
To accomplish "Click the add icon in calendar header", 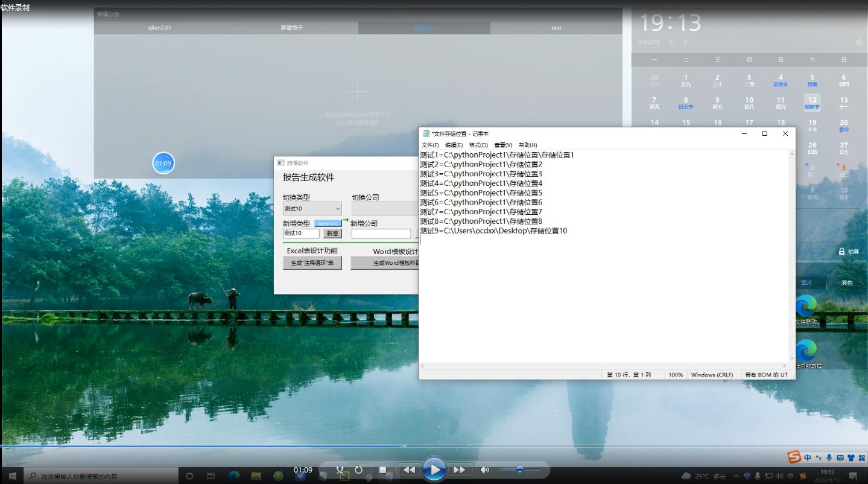I will pos(859,42).
